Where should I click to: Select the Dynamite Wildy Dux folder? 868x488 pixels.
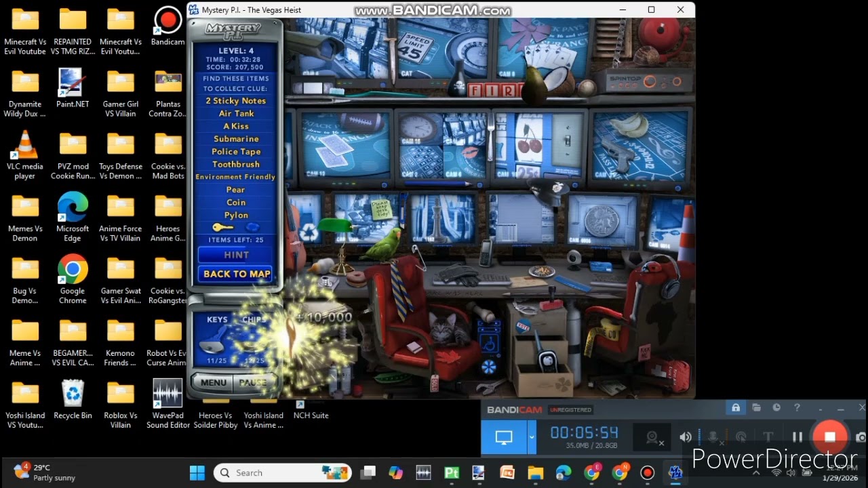(x=25, y=93)
